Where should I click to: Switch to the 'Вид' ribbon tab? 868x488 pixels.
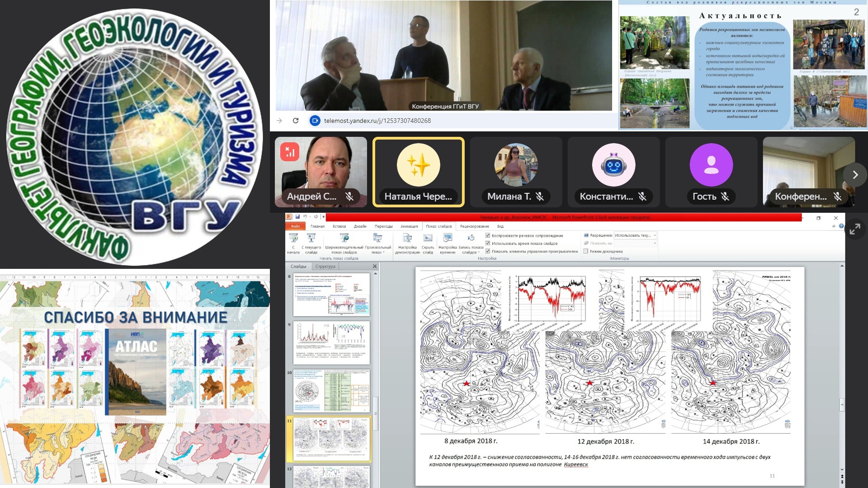(500, 226)
